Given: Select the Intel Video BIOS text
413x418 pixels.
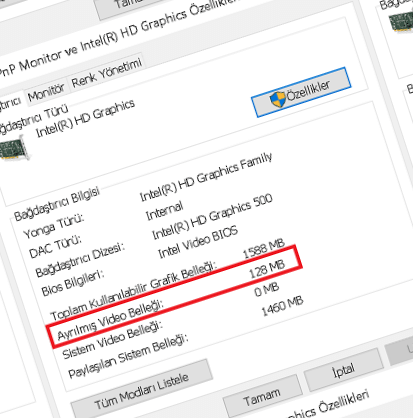Looking at the screenshot, I should pyautogui.click(x=198, y=242).
